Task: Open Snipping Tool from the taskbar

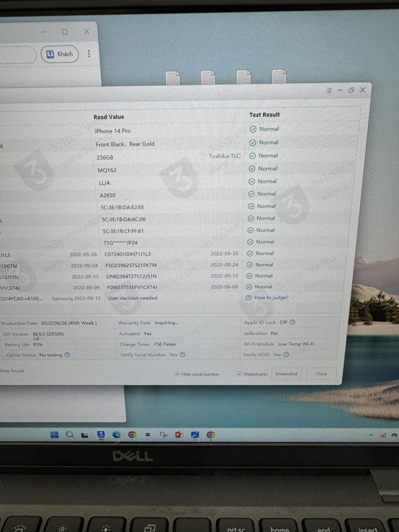Action: [164, 435]
